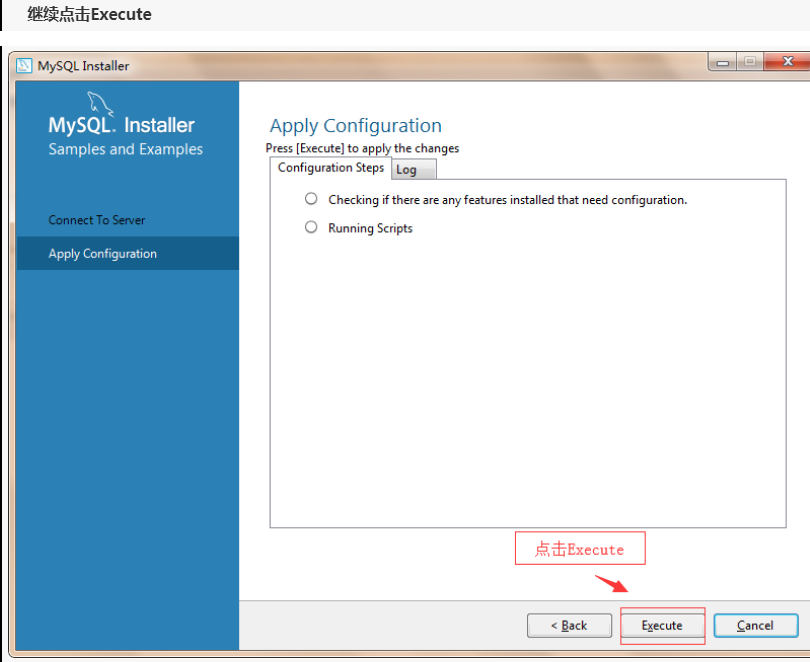Click the MySQL dolphin logo
The height and width of the screenshot is (662, 810).
100,103
